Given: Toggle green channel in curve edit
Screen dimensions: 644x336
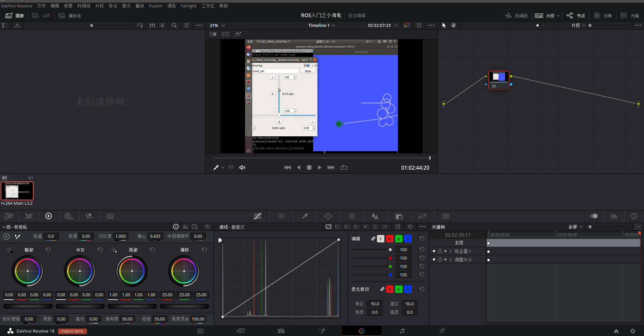Looking at the screenshot, I should (x=399, y=239).
